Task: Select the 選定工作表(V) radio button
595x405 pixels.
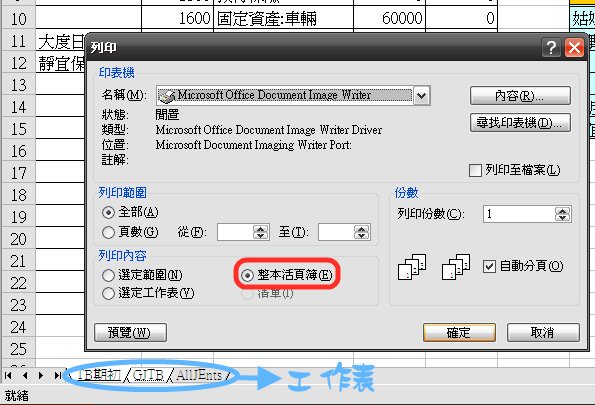Action: pos(108,293)
